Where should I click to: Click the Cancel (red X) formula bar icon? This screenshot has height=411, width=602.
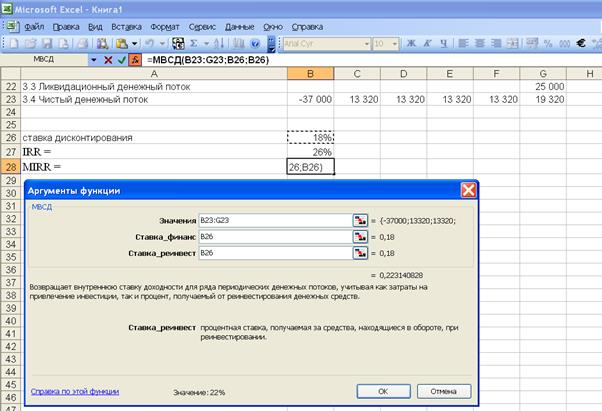point(108,60)
